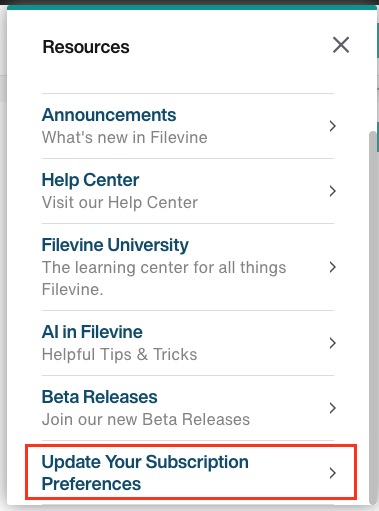Screen dimensions: 379x511
Task: Click the vertical scrollbar of the panel
Action: 373,318
